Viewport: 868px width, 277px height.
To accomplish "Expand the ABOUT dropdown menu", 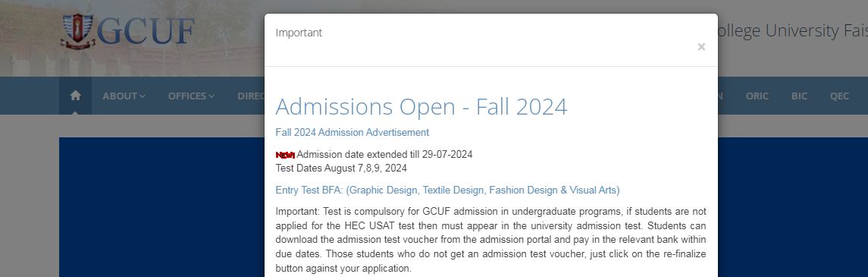I will tap(124, 96).
